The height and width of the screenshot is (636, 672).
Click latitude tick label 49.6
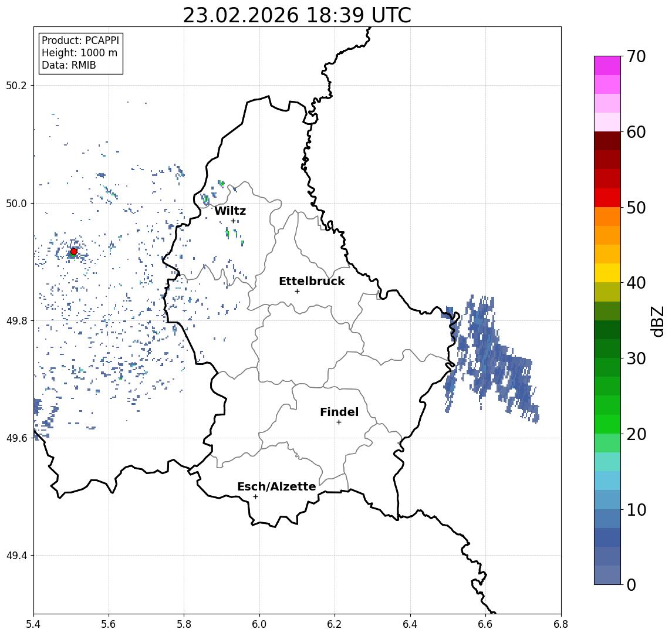tap(16, 438)
